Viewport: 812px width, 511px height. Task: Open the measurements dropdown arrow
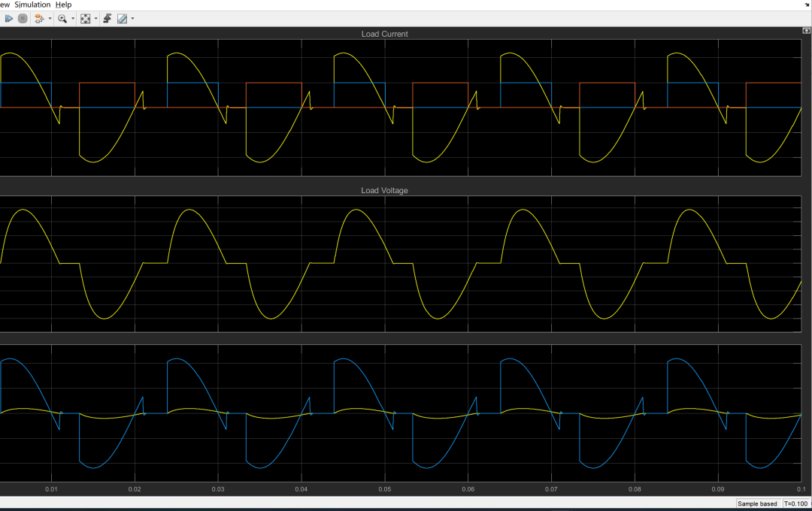(132, 18)
